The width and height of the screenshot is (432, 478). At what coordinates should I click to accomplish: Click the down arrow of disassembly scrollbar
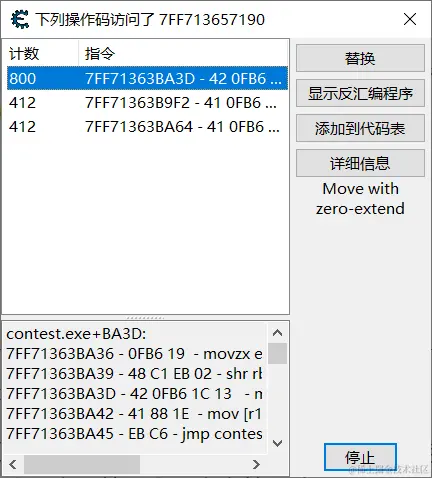tap(277, 443)
